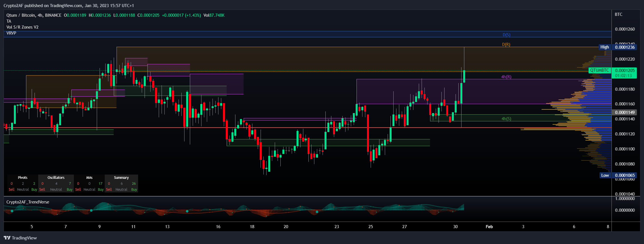Click the Qtum / Bitcoin symbol title
The width and height of the screenshot is (644, 244).
[x=34, y=15]
